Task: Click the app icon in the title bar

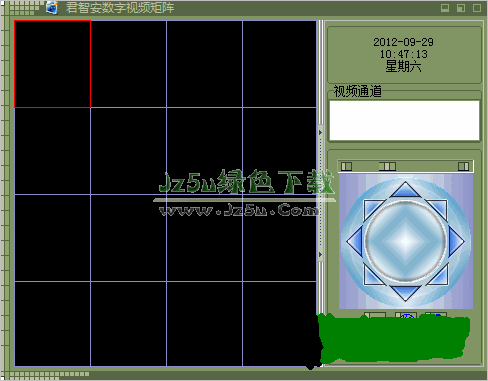Action: 52,8
